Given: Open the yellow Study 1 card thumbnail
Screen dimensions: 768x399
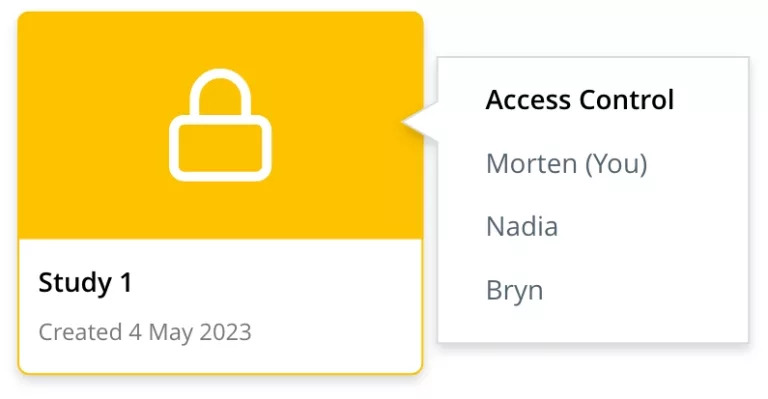Looking at the screenshot, I should tap(220, 125).
